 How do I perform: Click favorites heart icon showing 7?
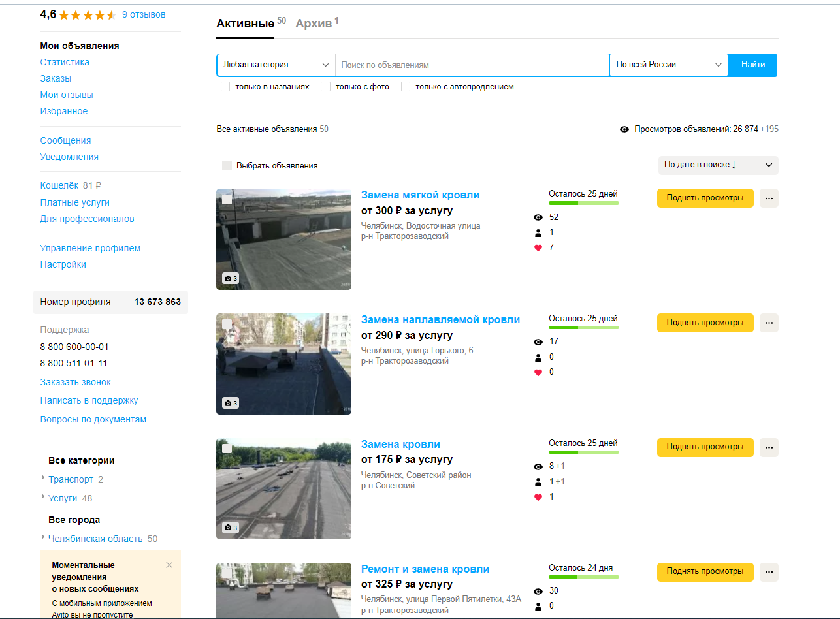538,247
